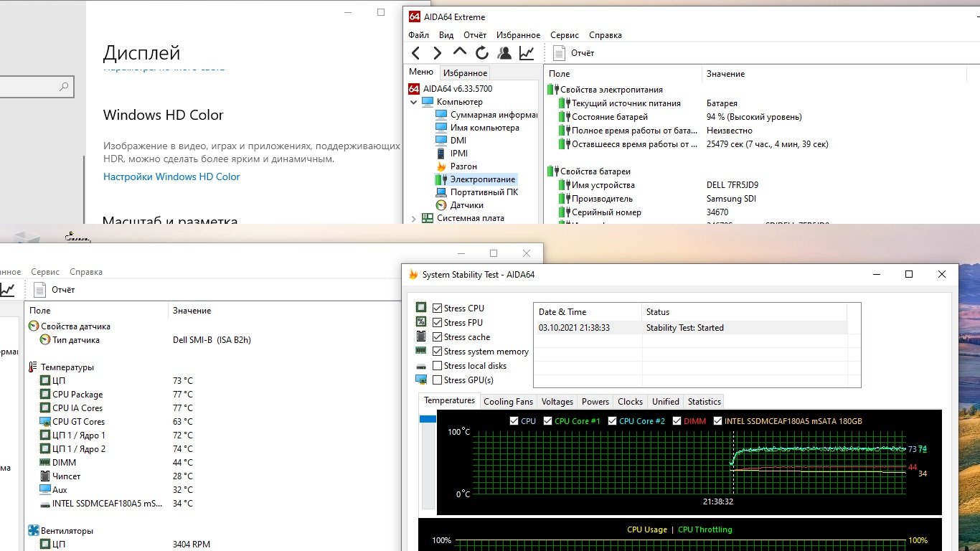
Task: Toggle CPU graph legend checkbox
Action: tap(514, 421)
